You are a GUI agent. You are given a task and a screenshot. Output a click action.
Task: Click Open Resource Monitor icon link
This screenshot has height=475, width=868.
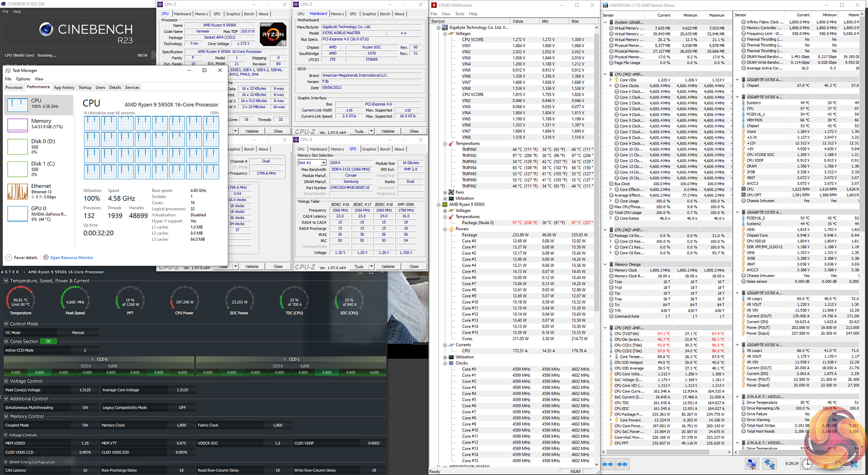[x=46, y=258]
